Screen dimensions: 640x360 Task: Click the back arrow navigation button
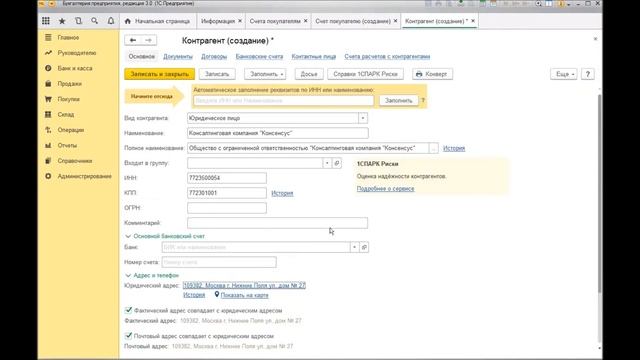click(133, 40)
